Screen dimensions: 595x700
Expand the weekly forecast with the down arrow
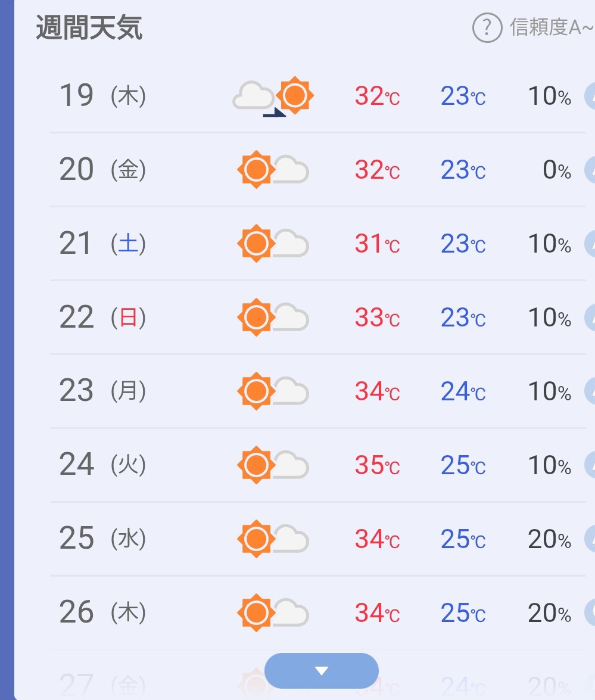click(x=322, y=671)
